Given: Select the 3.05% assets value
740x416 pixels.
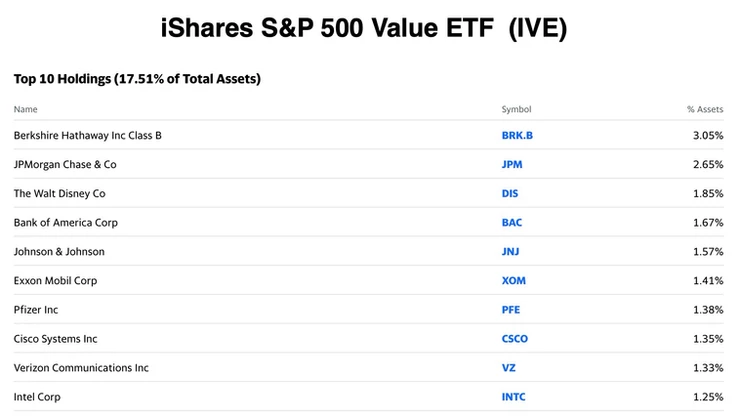Looking at the screenshot, I should (x=708, y=135).
